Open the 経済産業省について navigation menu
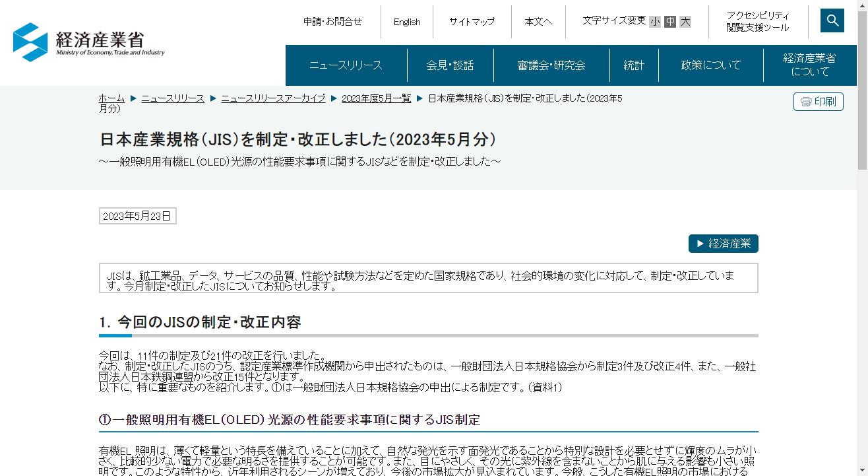The height and width of the screenshot is (476, 868). point(809,65)
